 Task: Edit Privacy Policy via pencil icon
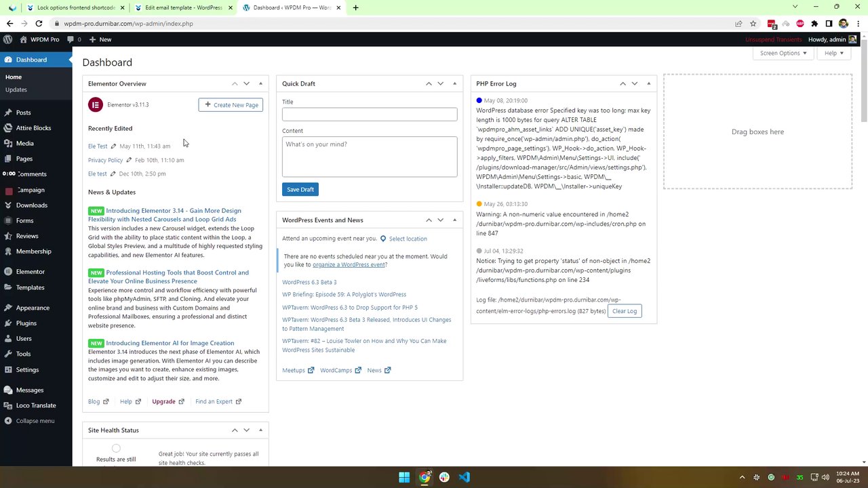coord(129,160)
